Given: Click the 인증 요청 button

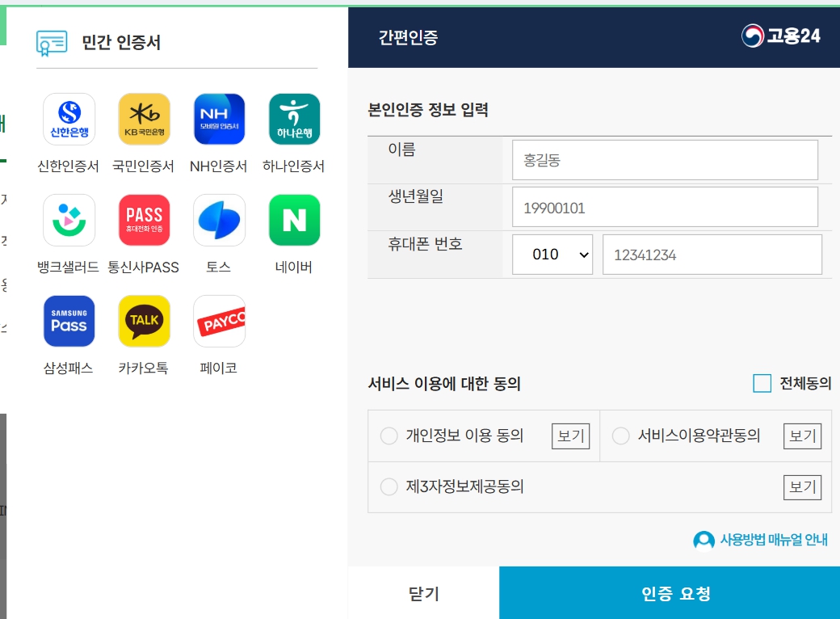Looking at the screenshot, I should pyautogui.click(x=670, y=593).
